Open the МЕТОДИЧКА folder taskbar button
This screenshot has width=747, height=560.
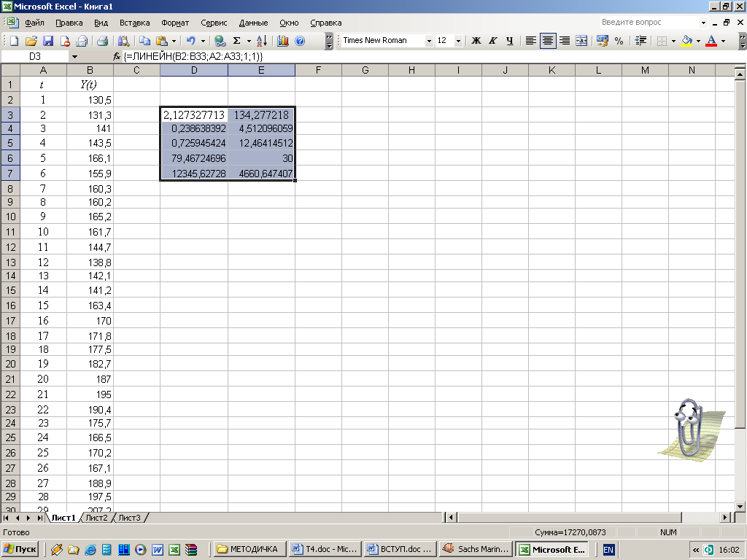tap(249, 549)
